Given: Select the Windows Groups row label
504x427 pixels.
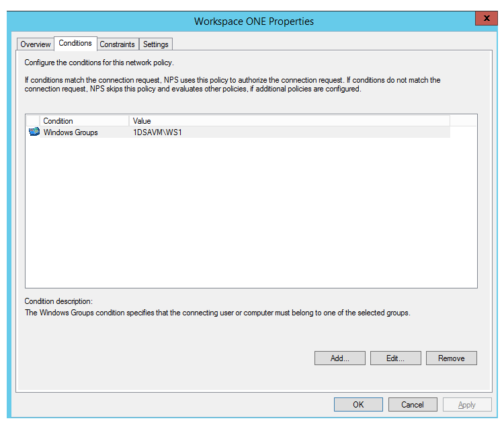Looking at the screenshot, I should pos(71,132).
